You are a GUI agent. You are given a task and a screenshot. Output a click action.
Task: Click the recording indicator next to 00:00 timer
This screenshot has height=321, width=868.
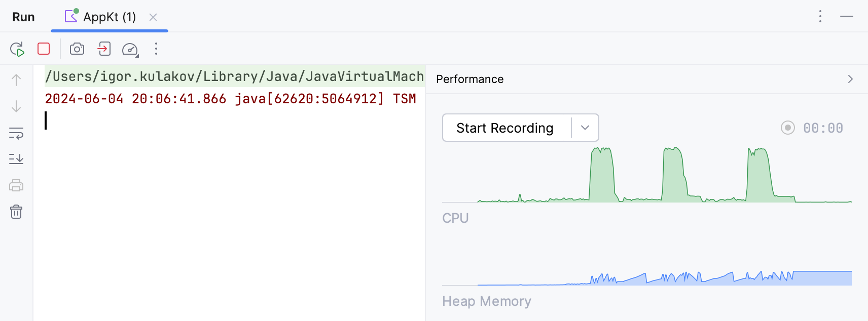(787, 128)
